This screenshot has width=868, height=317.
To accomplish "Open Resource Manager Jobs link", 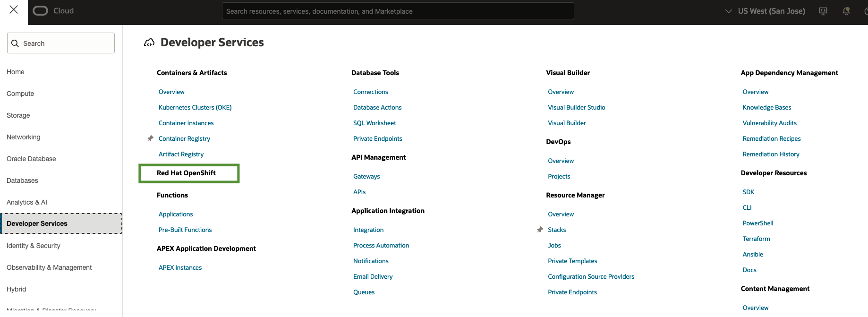I will pos(554,245).
